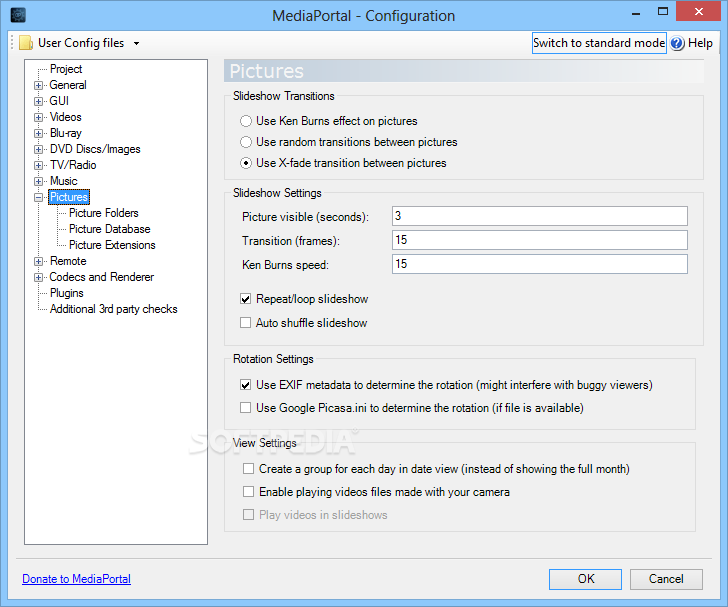Expand the GUI tree node
The width and height of the screenshot is (728, 607).
coord(39,101)
